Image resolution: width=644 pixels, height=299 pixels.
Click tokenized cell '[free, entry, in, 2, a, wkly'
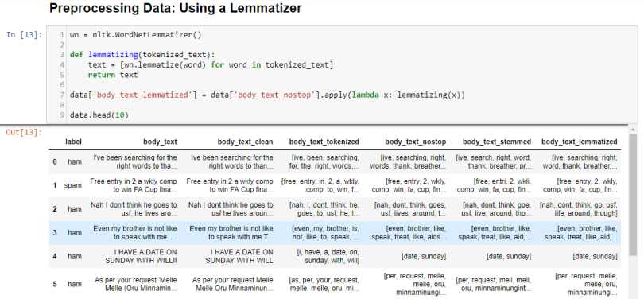point(320,185)
